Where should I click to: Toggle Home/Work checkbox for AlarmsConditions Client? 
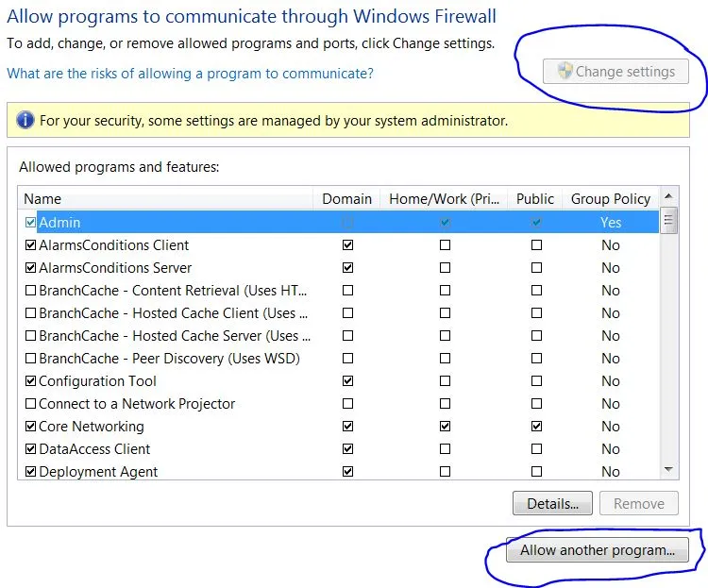[446, 244]
